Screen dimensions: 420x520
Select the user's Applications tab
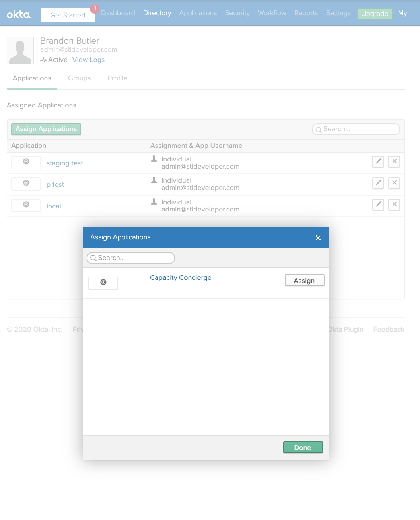click(32, 78)
